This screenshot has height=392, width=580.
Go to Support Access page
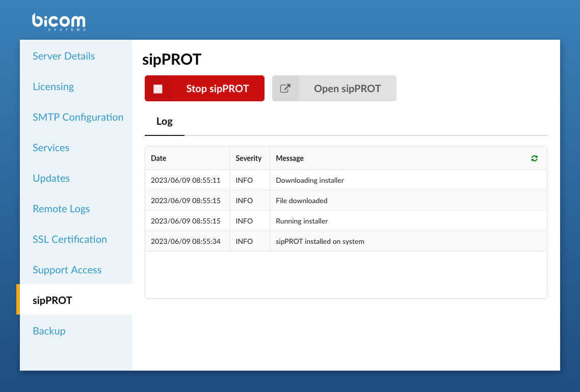click(67, 270)
